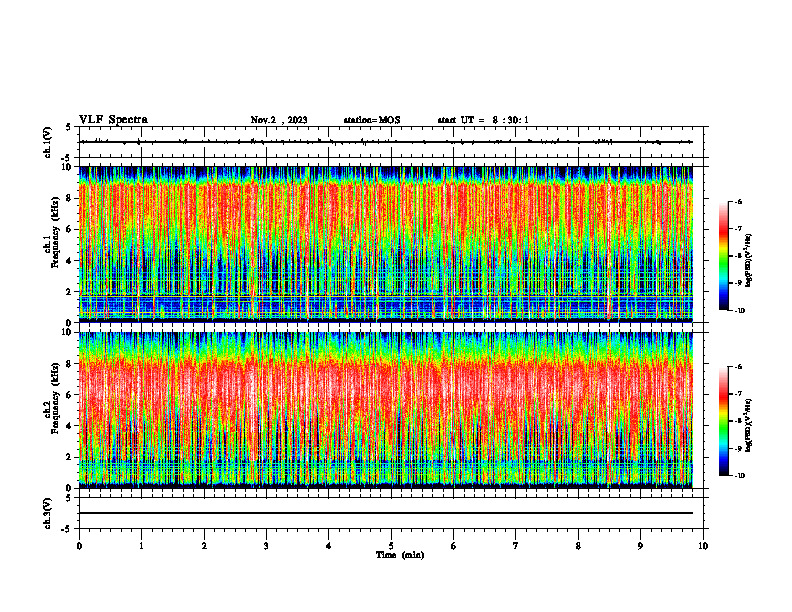The image size is (792, 612).
Task: Click the ch.1 'Frequency (kHz)' axis label
Action: pyautogui.click(x=55, y=232)
